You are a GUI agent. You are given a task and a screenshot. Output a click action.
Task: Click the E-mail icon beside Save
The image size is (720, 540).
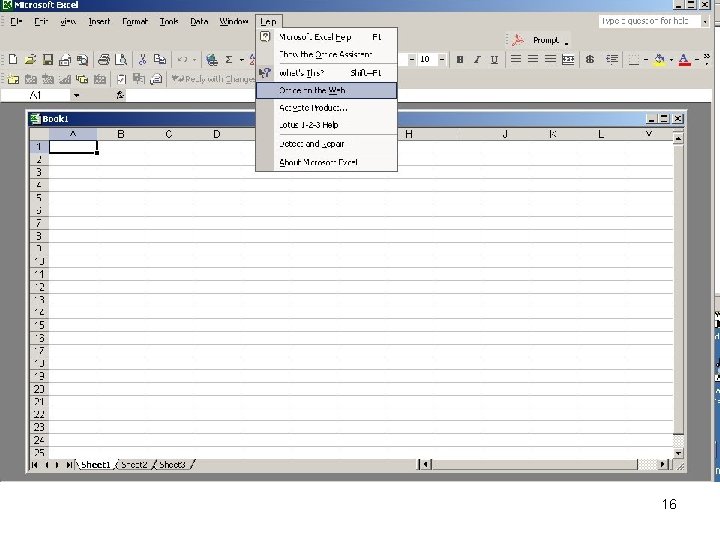65,59
